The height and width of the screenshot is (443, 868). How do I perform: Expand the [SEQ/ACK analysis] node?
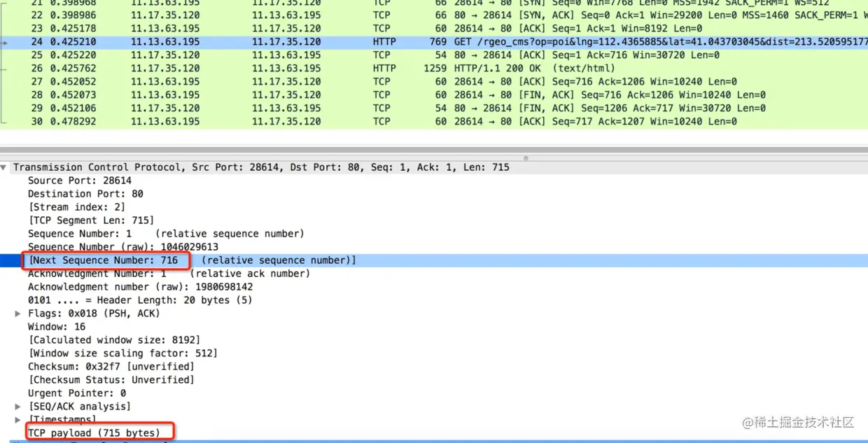click(18, 407)
